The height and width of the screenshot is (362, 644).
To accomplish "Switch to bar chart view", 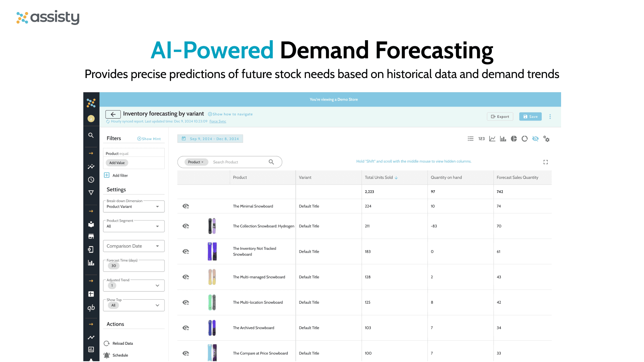I will pyautogui.click(x=503, y=139).
